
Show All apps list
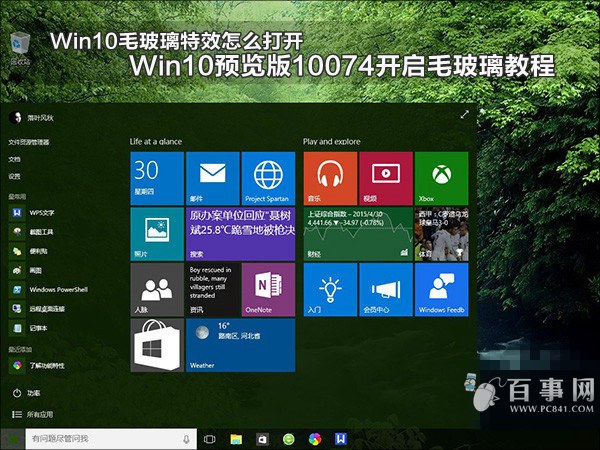[33, 414]
